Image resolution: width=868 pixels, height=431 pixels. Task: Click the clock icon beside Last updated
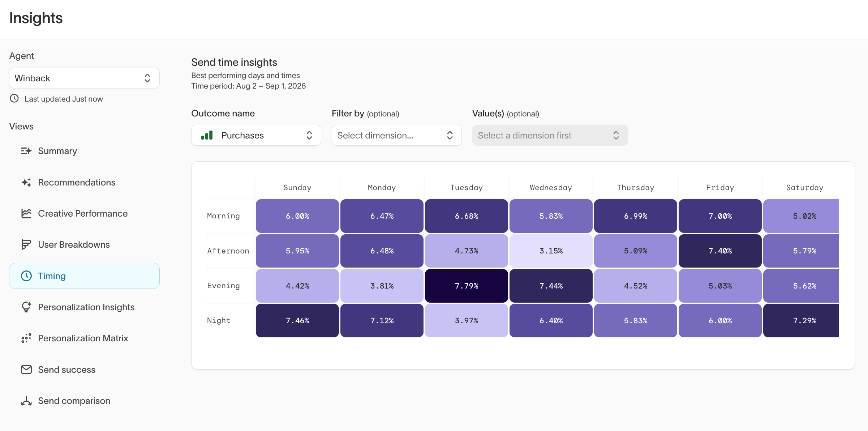[x=14, y=98]
